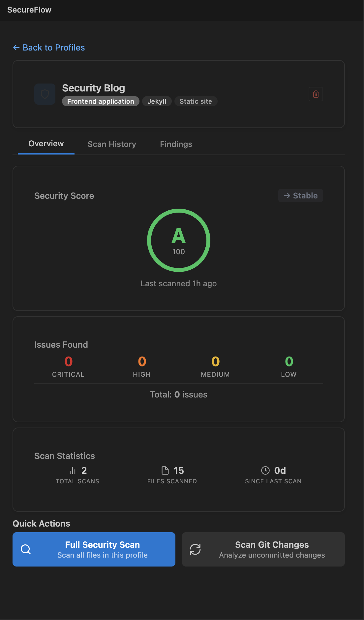Select the Overview tab
364x620 pixels.
46,144
